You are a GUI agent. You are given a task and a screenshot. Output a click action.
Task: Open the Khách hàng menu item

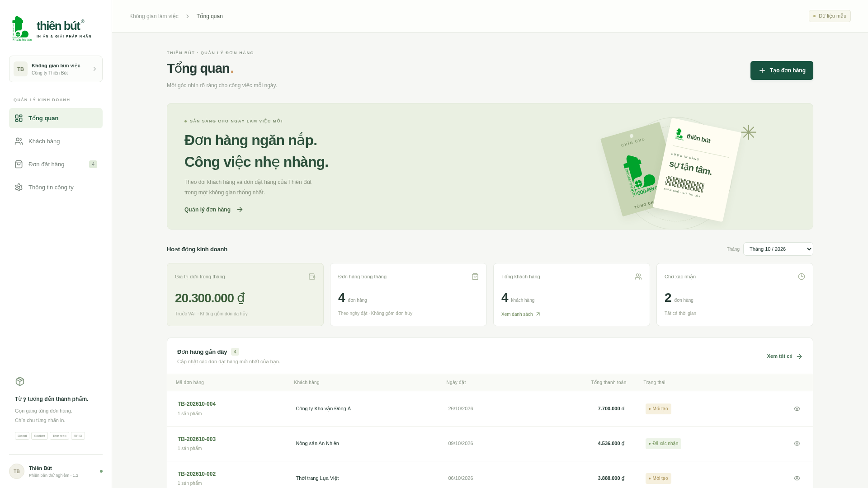click(x=56, y=141)
